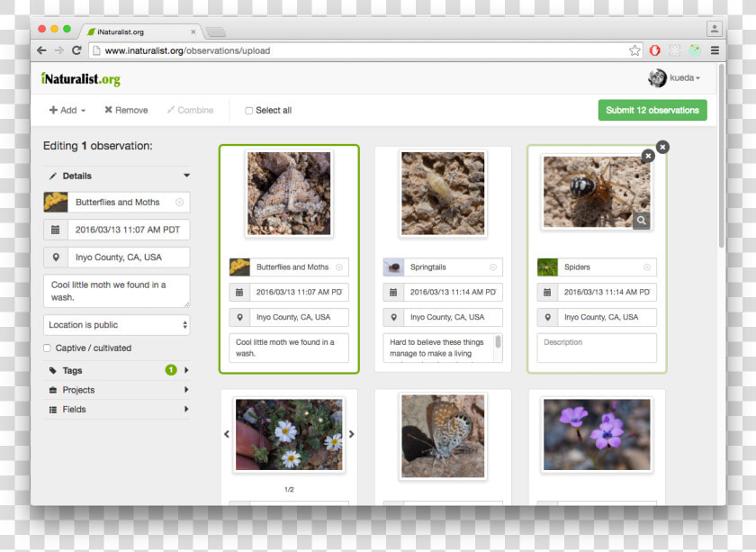Edit sidebar moth description text
Image resolution: width=756 pixels, height=552 pixels.
pos(117,292)
